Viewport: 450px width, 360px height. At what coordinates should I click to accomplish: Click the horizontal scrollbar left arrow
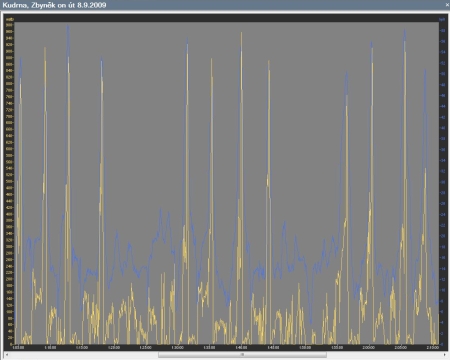pos(6,355)
